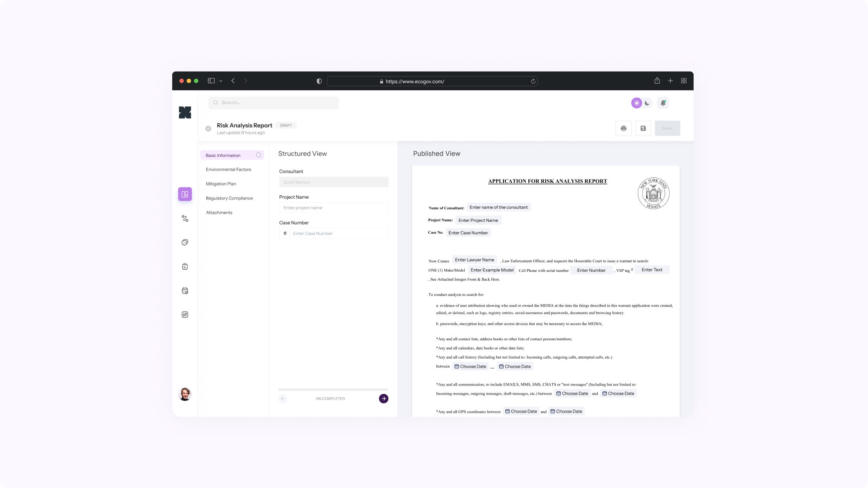Viewport: 868px width, 488px height.
Task: Open the notifications bell
Action: (663, 103)
